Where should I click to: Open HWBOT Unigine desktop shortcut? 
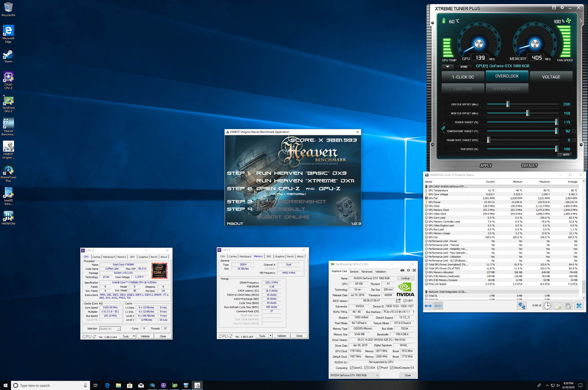(8, 150)
